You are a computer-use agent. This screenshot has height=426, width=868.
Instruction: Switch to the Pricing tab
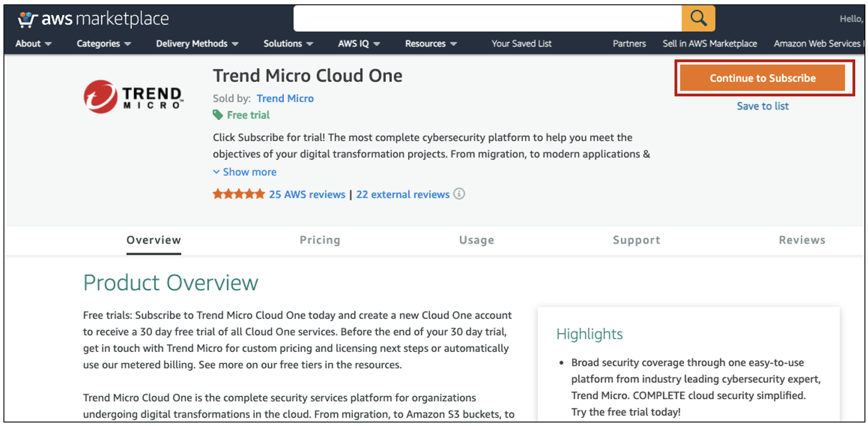coord(320,240)
